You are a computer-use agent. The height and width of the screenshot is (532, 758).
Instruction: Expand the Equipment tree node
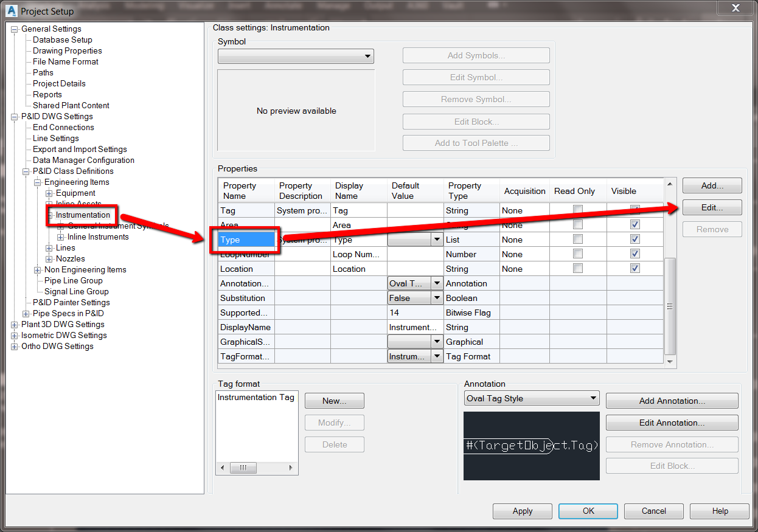[48, 193]
